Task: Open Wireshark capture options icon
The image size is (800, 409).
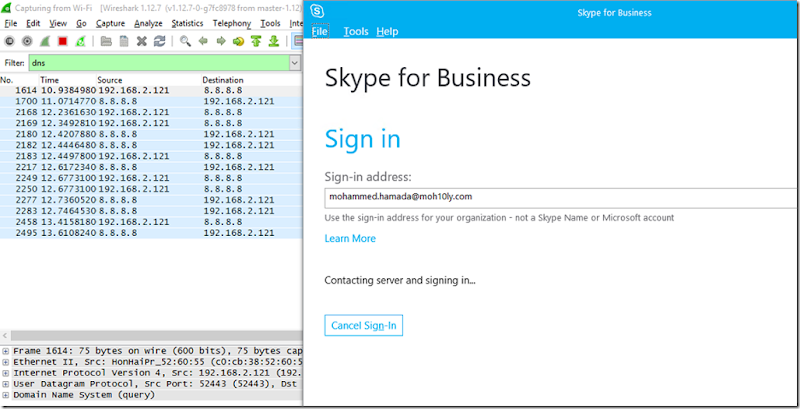Action: 27,41
